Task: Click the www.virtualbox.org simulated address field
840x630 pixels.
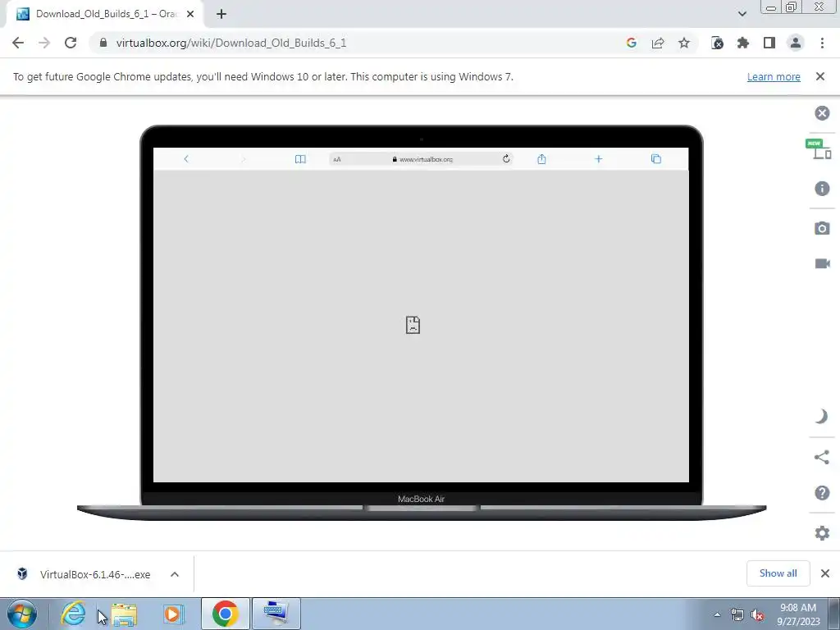Action: pyautogui.click(x=422, y=159)
